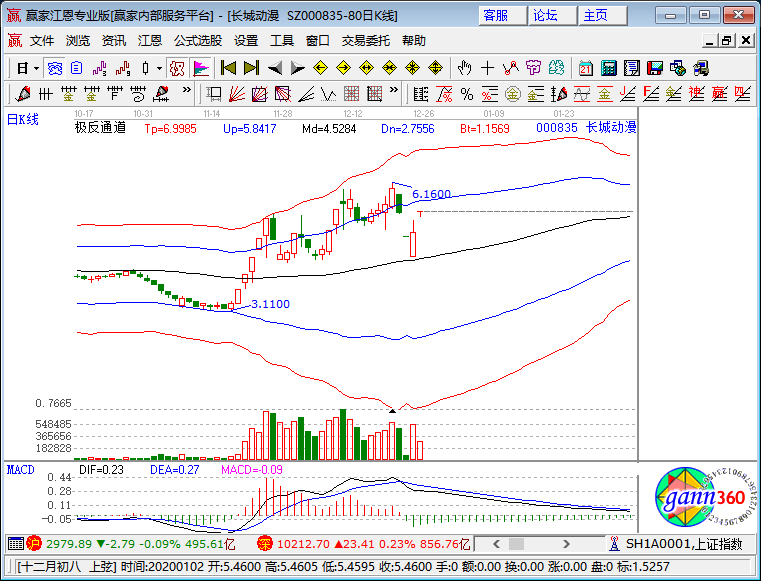Click the 6.1600 price label on chart
The width and height of the screenshot is (761, 581).
pos(431,194)
